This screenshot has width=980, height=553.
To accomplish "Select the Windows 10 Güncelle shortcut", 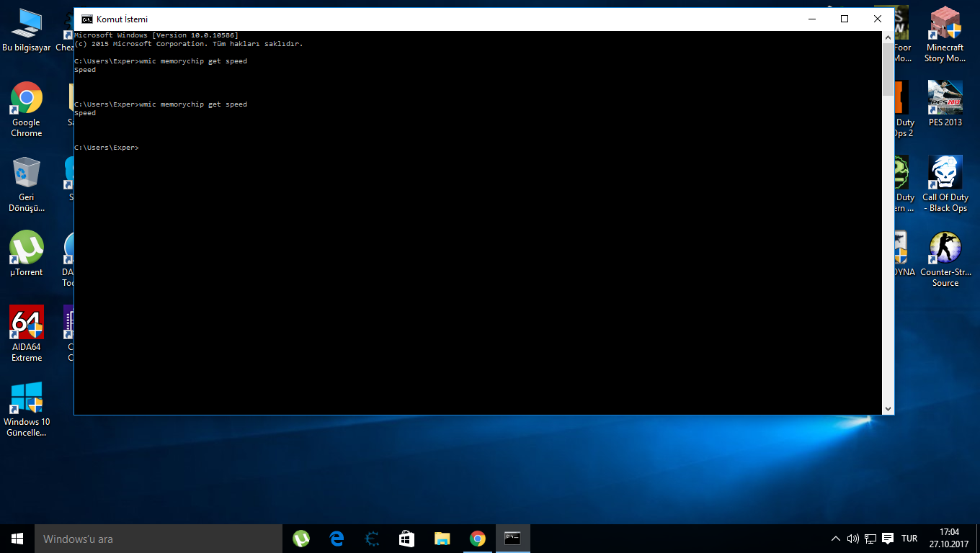I will [x=27, y=398].
